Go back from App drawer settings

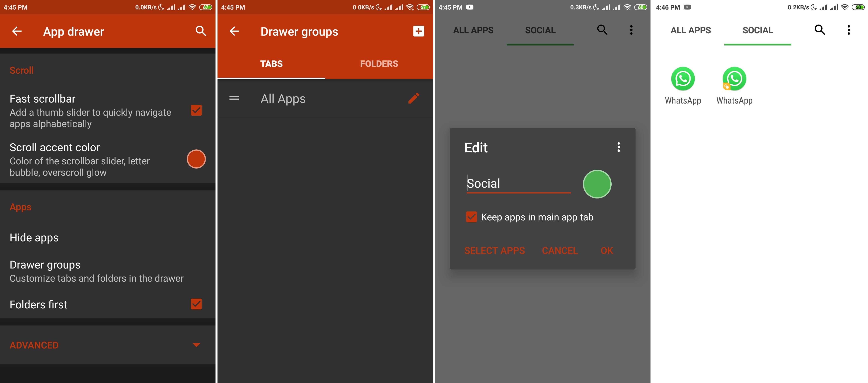(x=17, y=31)
